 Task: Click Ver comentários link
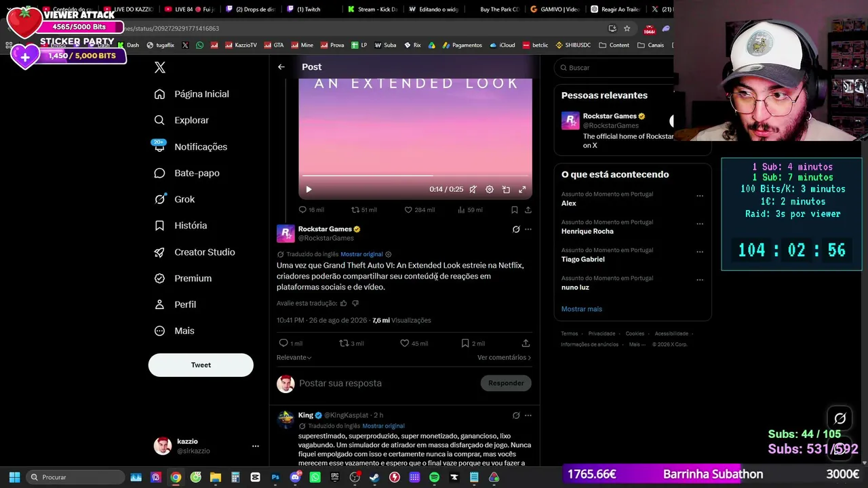[x=504, y=357]
